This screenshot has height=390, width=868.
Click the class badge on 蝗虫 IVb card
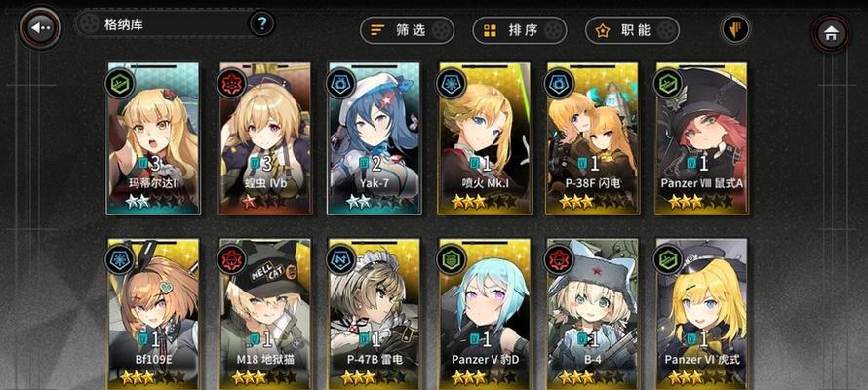coord(231,85)
